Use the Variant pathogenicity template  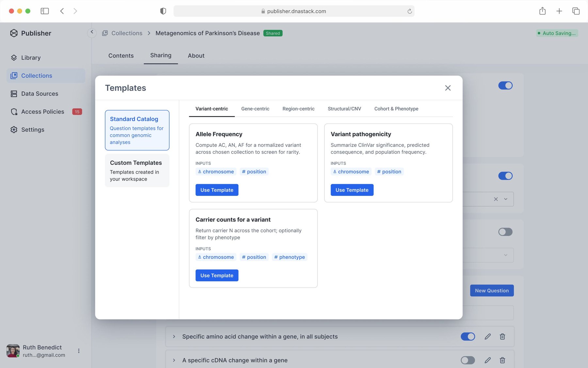coord(352,190)
